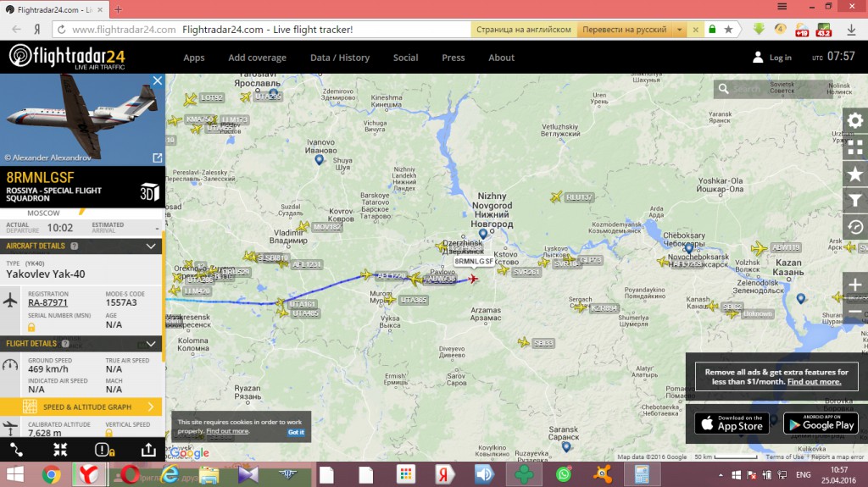Click the red selected aircraft 8RMNLGSF on map

[x=473, y=278]
